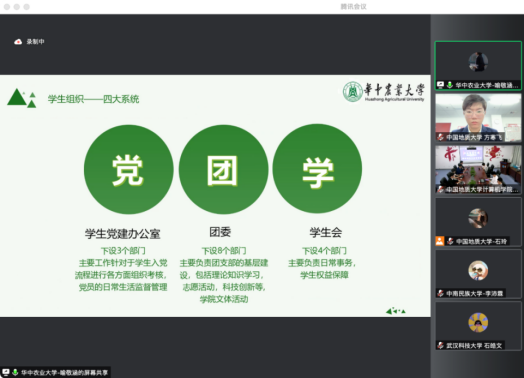Click the orange host badge on 石玲 tile
Image resolution: width=524 pixels, height=378 pixels.
[x=440, y=241]
